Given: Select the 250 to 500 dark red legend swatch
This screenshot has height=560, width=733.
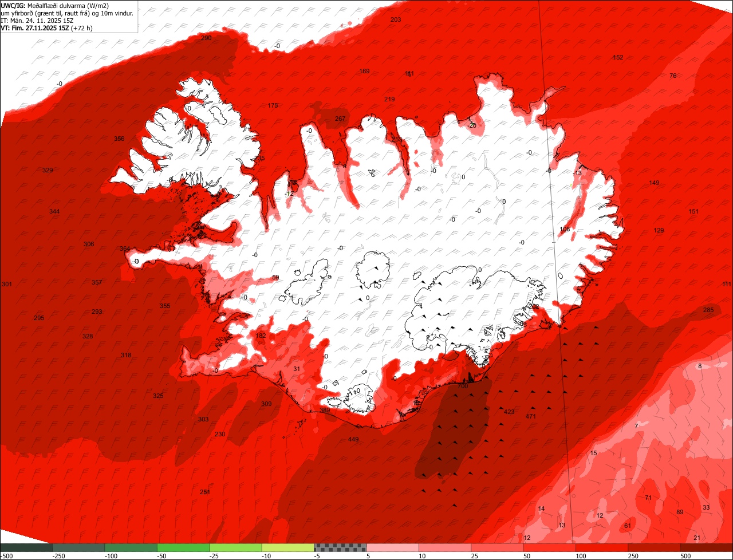Looking at the screenshot, I should coord(654,547).
